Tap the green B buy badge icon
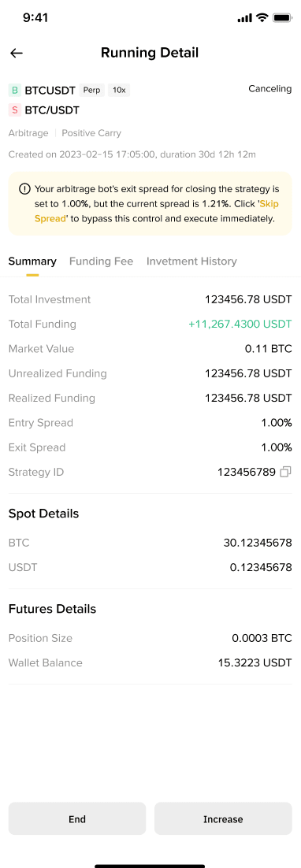The image size is (301, 868). click(x=15, y=91)
